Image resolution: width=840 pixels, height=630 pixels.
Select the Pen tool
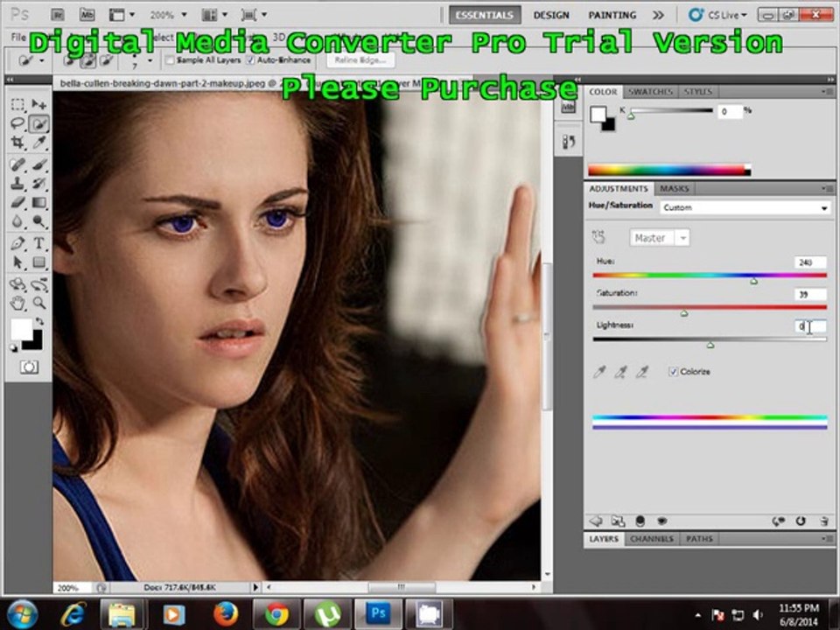pos(17,243)
